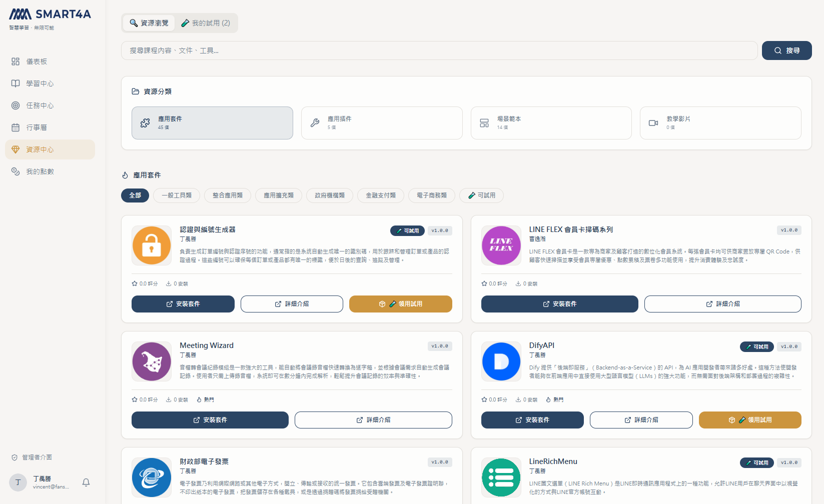824x504 pixels.
Task: Open 管理者介面 link
Action: pyautogui.click(x=32, y=457)
